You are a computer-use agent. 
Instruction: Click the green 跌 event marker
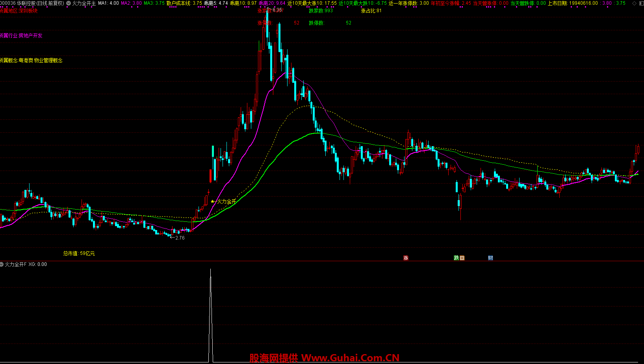coord(457,258)
